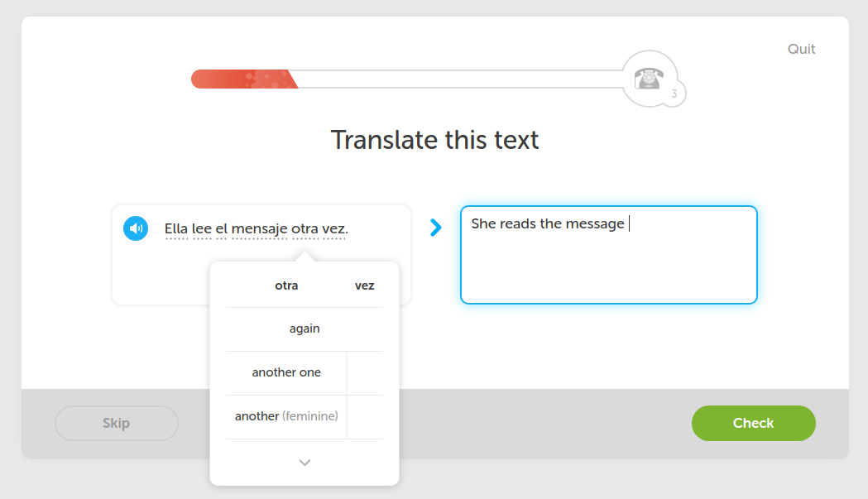Click the "vez" header in hint popup
Screen dimensions: 868x499
pyautogui.click(x=364, y=285)
